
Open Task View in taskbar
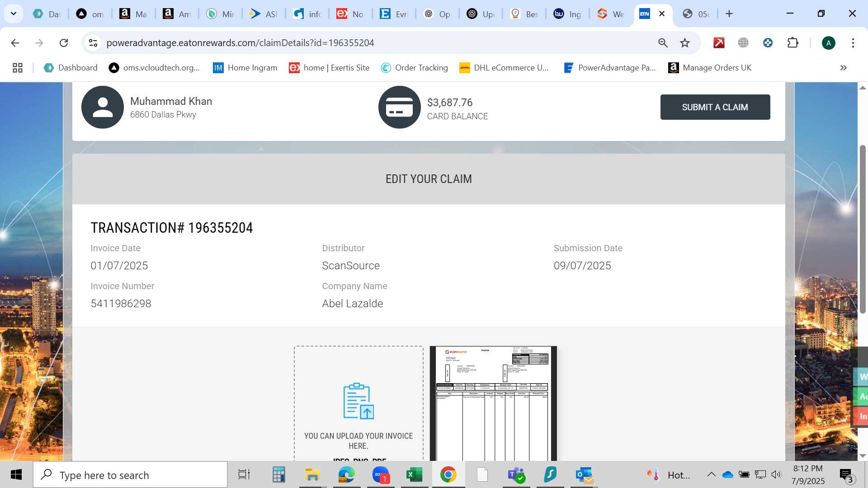coord(244,475)
